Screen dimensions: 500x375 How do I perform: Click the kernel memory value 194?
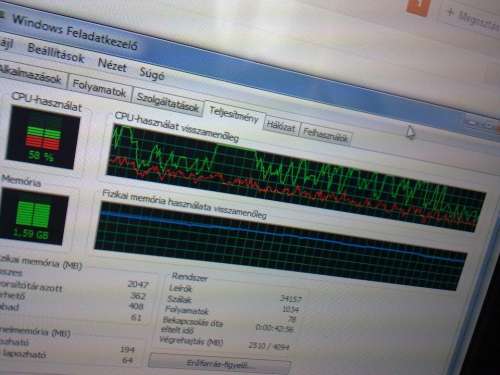127,349
